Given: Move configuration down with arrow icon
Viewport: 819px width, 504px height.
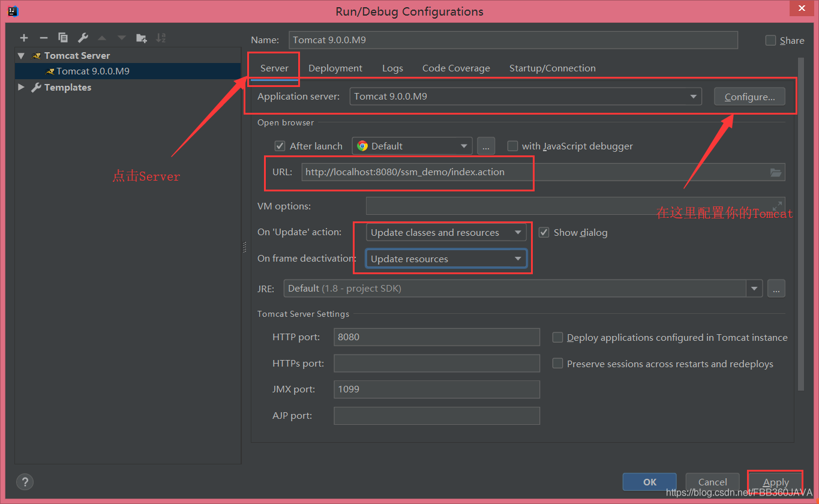Looking at the screenshot, I should pyautogui.click(x=122, y=38).
